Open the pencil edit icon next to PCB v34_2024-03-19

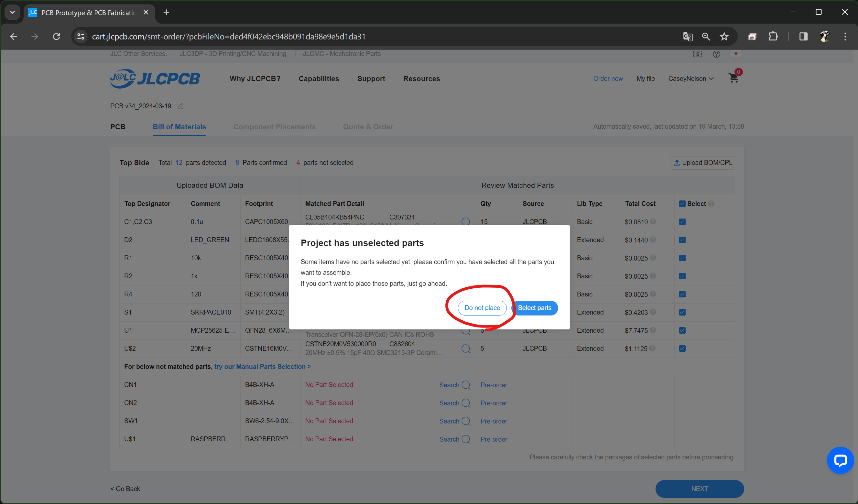coord(180,106)
